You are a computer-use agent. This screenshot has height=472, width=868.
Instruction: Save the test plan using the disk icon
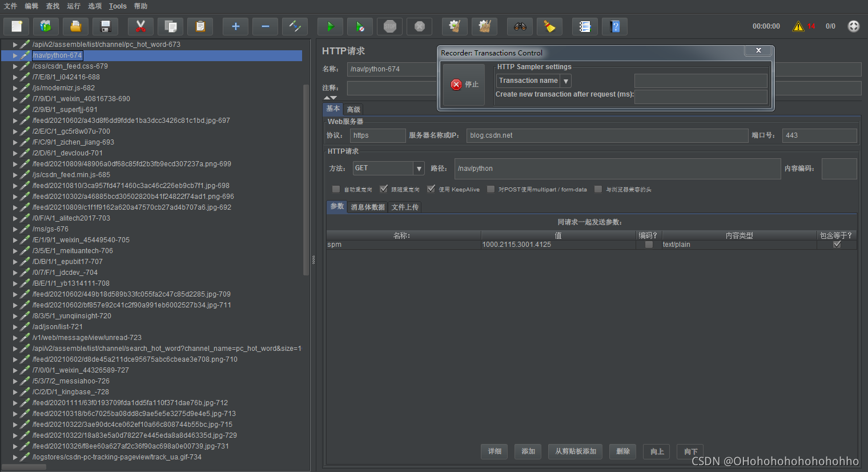coord(106,26)
